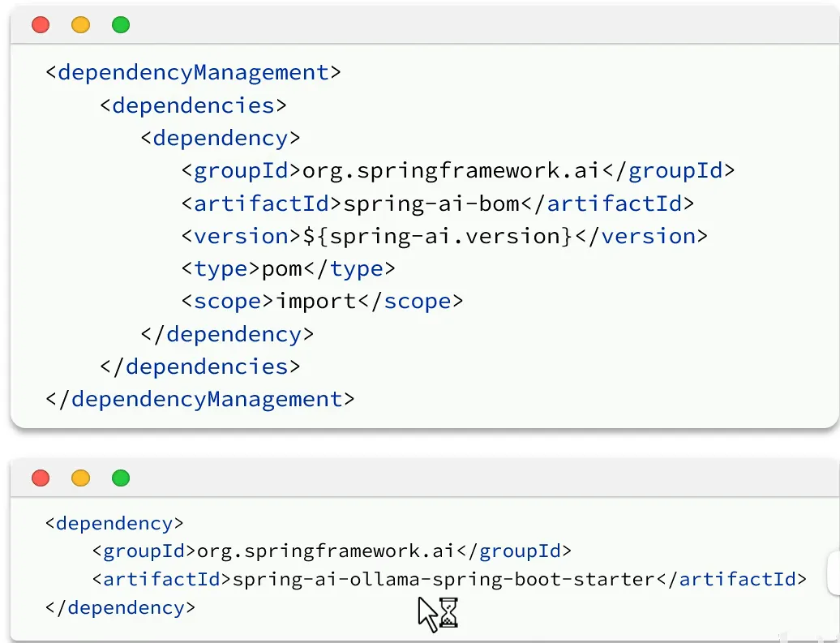Click the import scope value
This screenshot has width=840, height=643.
point(316,301)
